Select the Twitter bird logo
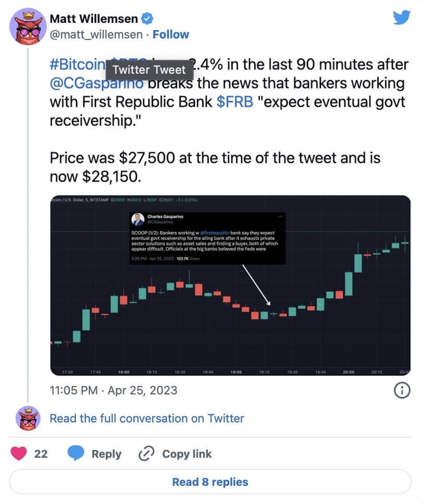Viewport: 423px width, 504px height. 402,17
